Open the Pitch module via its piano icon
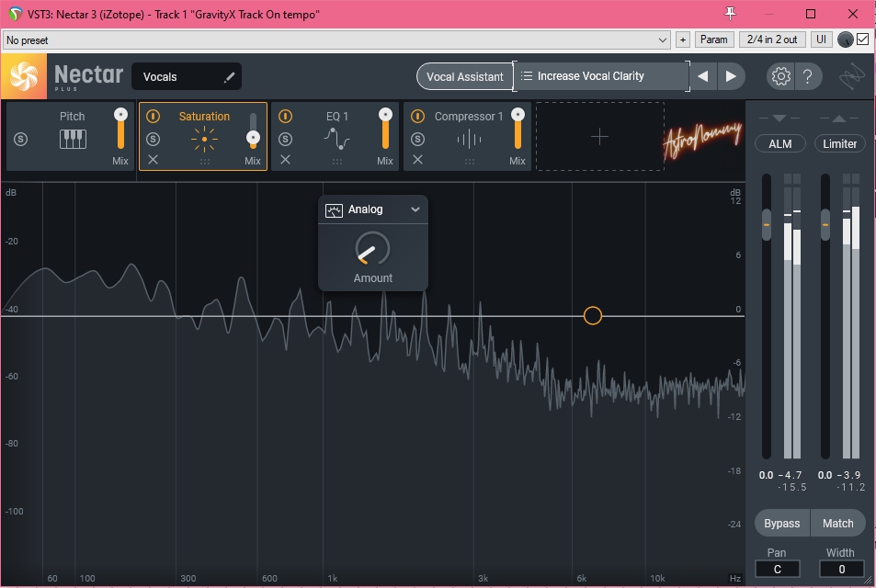The height and width of the screenshot is (588, 876). point(73,139)
